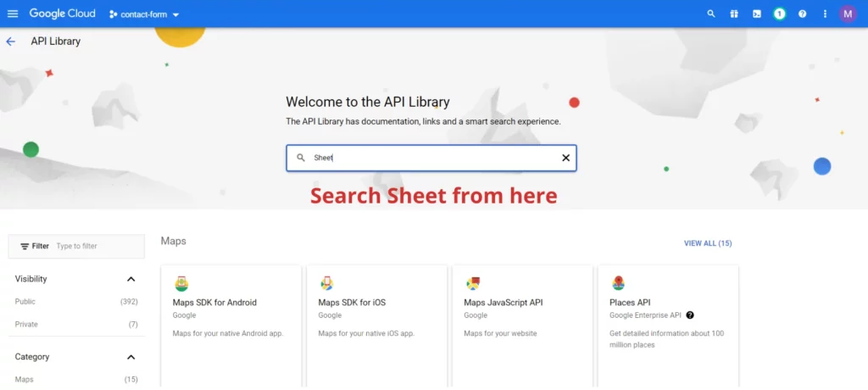The image size is (868, 390).
Task: Select the Public visibility filter
Action: 25,301
